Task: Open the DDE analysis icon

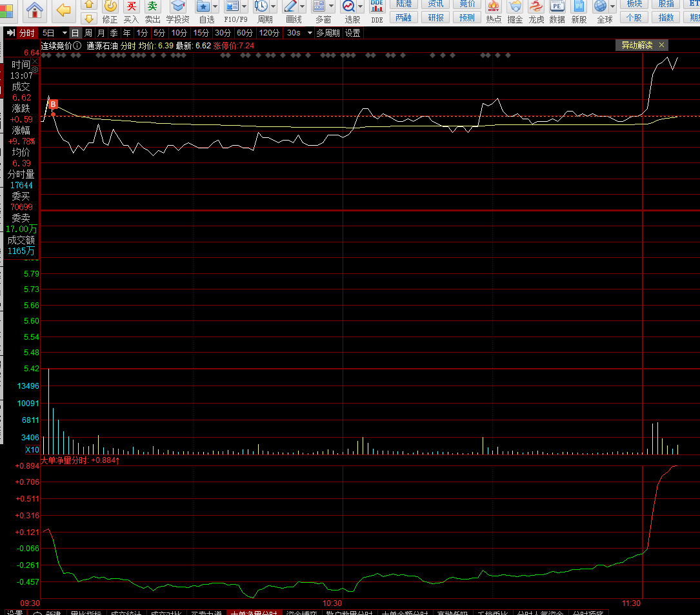Action: pos(377,12)
